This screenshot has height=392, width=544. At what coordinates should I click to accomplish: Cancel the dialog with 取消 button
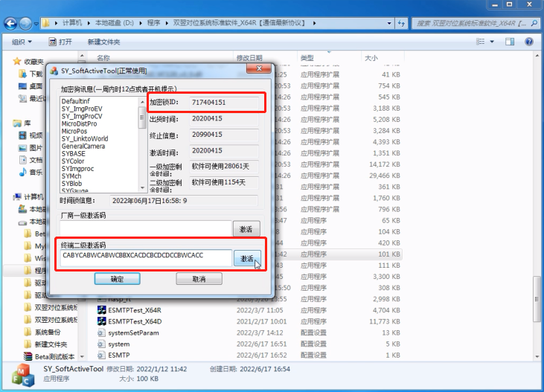199,279
